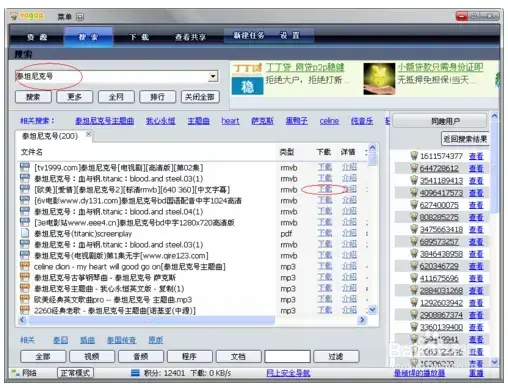Click the 返回搜索结果 button
This screenshot has width=508, height=388.
(465, 139)
